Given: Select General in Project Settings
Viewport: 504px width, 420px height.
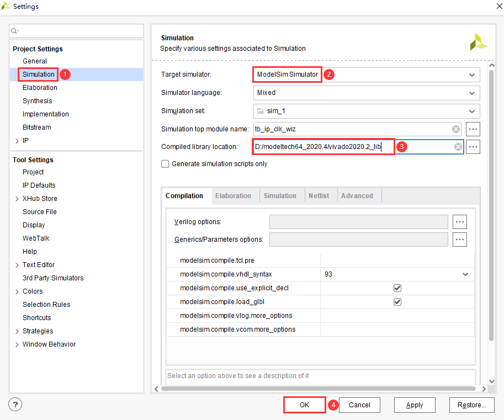Looking at the screenshot, I should (35, 61).
